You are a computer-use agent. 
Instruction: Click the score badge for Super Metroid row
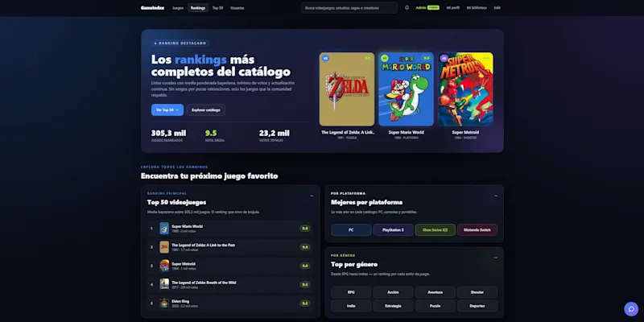(305, 266)
